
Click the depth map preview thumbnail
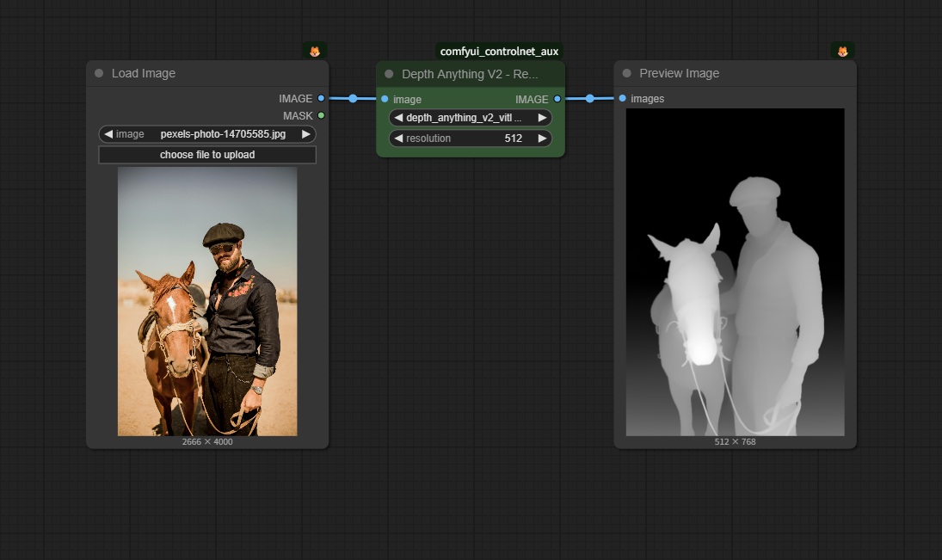(x=735, y=272)
